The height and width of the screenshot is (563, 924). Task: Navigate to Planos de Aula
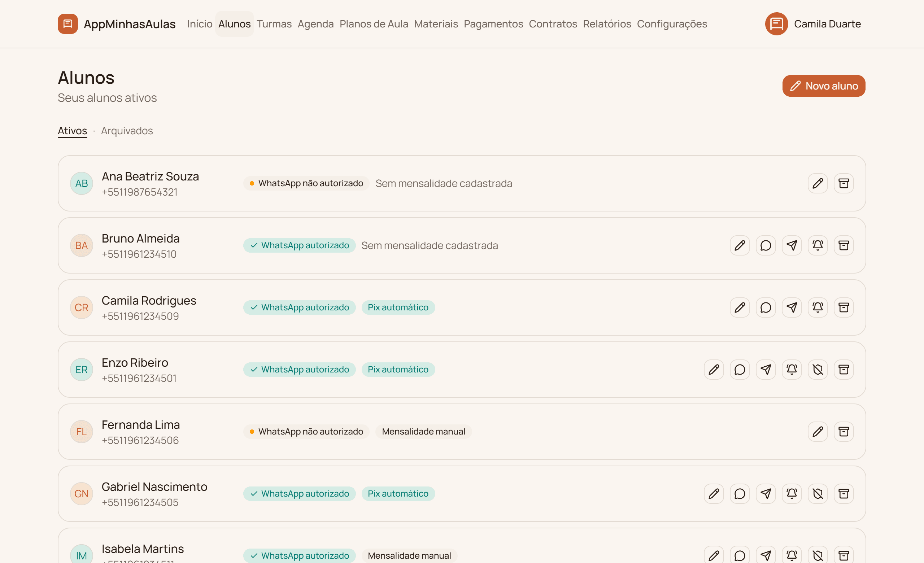tap(374, 24)
